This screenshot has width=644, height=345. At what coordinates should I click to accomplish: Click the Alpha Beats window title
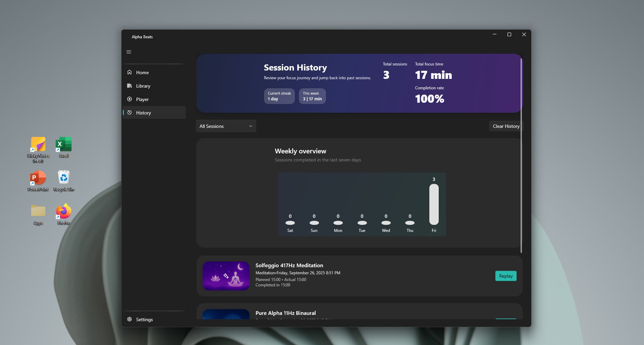click(x=142, y=37)
